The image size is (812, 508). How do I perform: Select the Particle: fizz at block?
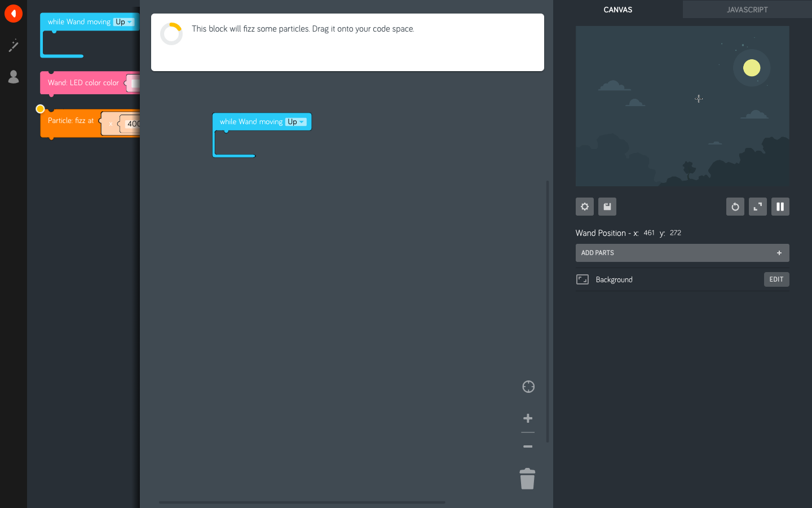click(70, 121)
